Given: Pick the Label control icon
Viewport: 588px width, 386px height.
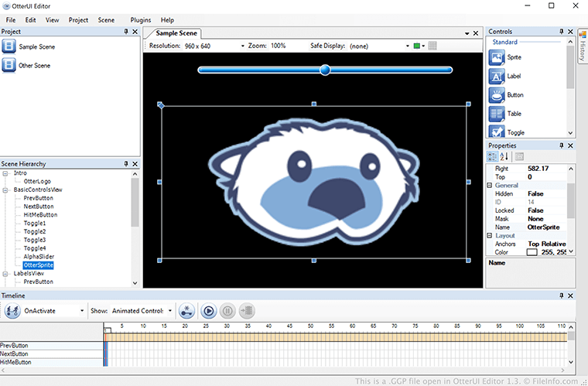Looking at the screenshot, I should [x=497, y=76].
